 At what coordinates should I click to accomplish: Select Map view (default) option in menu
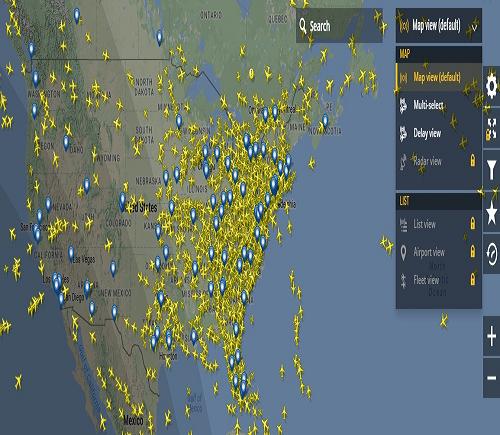pyautogui.click(x=439, y=77)
